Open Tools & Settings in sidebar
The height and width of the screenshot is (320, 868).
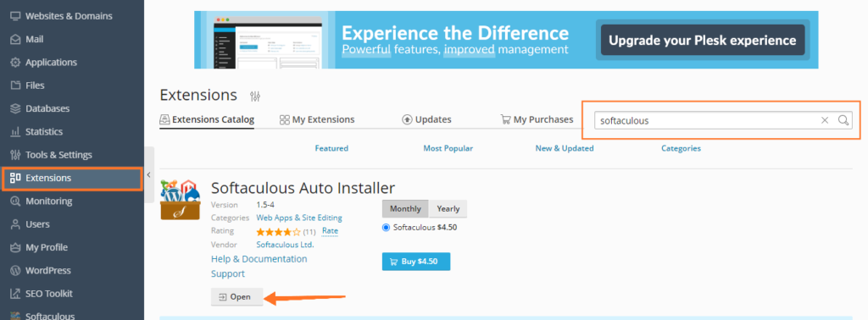pyautogui.click(x=72, y=155)
